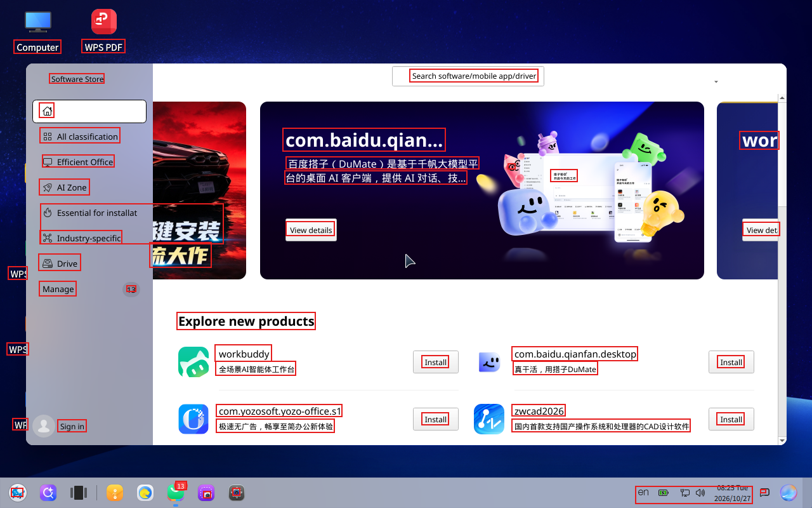Click the battery tray icon

pyautogui.click(x=664, y=492)
